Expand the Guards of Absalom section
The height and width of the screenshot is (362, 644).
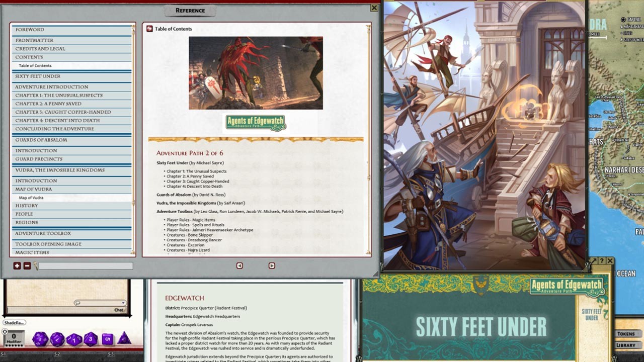click(70, 141)
